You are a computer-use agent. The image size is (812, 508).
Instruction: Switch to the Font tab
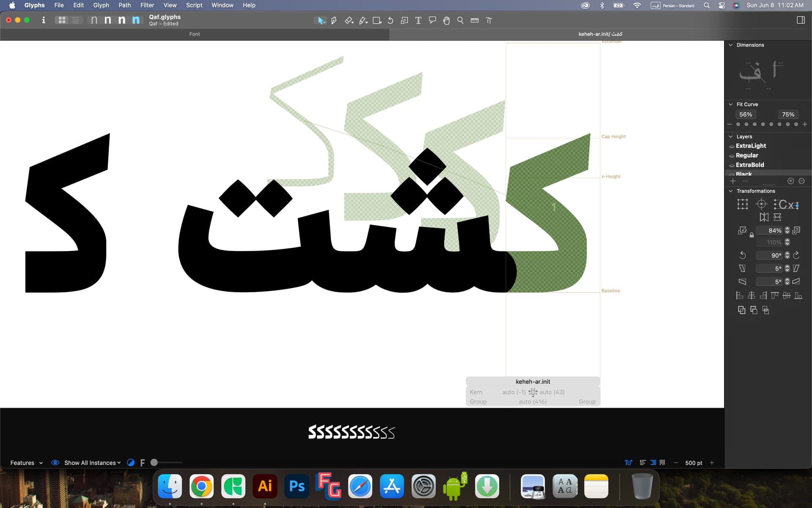(195, 34)
